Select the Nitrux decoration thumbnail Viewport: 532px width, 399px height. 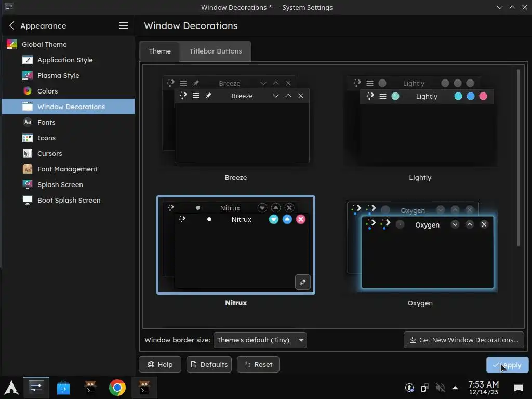click(236, 245)
